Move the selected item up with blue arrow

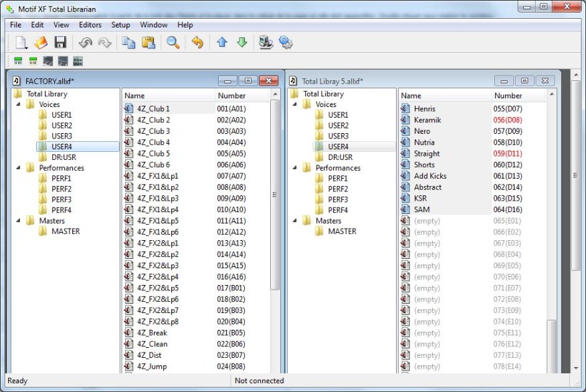click(222, 43)
